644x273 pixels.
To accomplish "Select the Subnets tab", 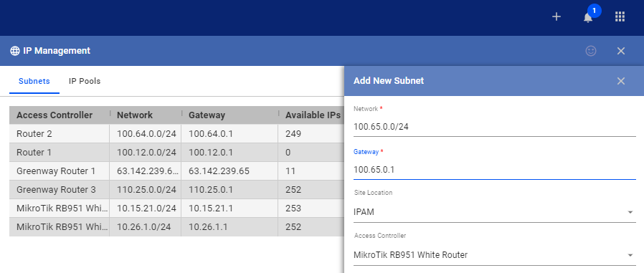I will click(34, 81).
